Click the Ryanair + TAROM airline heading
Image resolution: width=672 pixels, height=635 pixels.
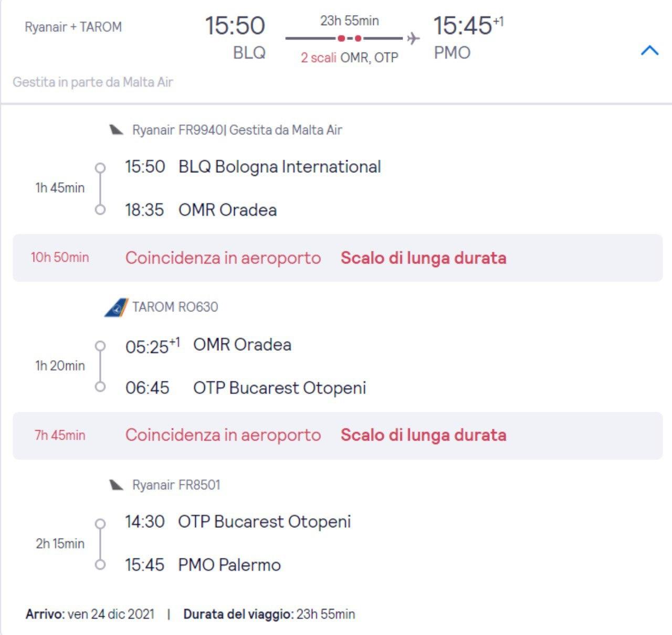coord(73,27)
